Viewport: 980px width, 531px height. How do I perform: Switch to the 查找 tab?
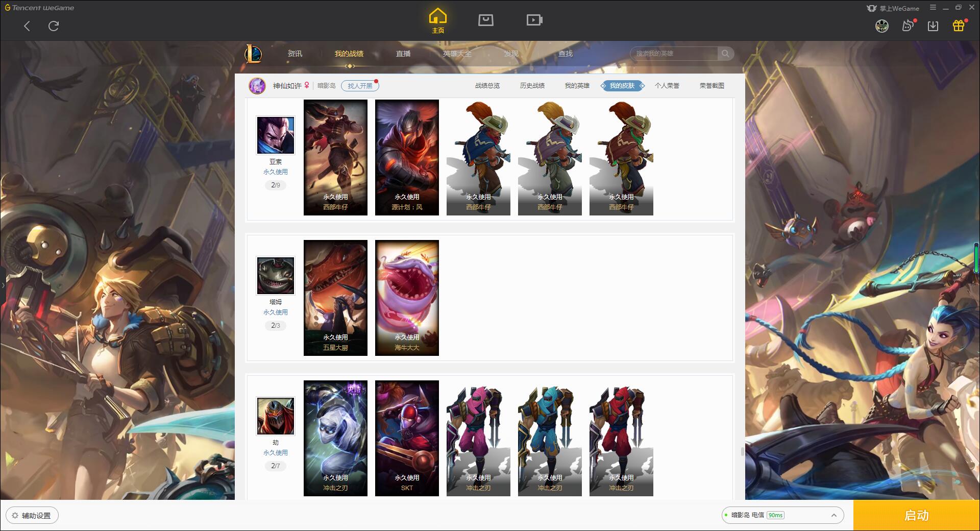coord(566,54)
